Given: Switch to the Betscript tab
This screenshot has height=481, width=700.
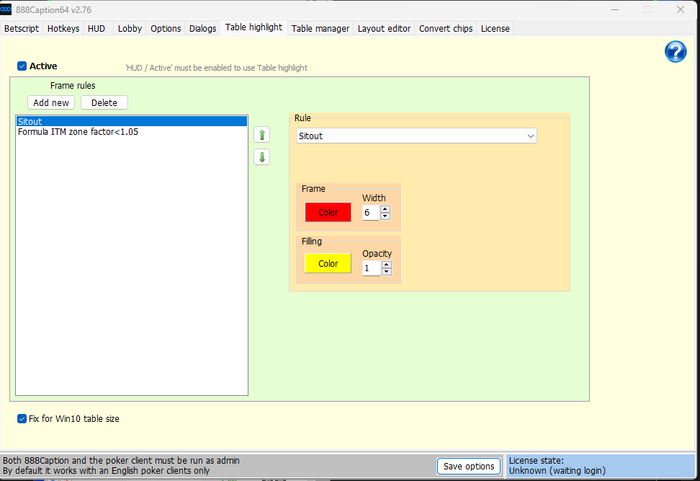Looking at the screenshot, I should coord(21,29).
